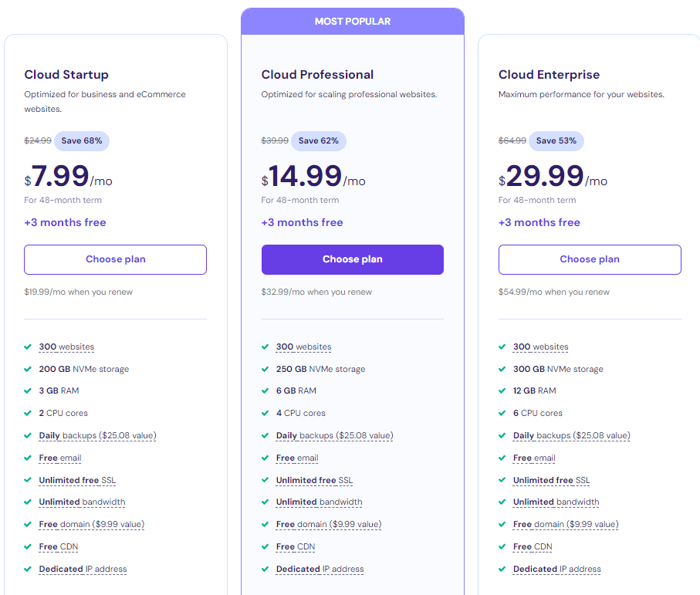Viewport: 700px width, 595px height.
Task: Click the crossed-out $64.99 price
Action: coord(512,140)
